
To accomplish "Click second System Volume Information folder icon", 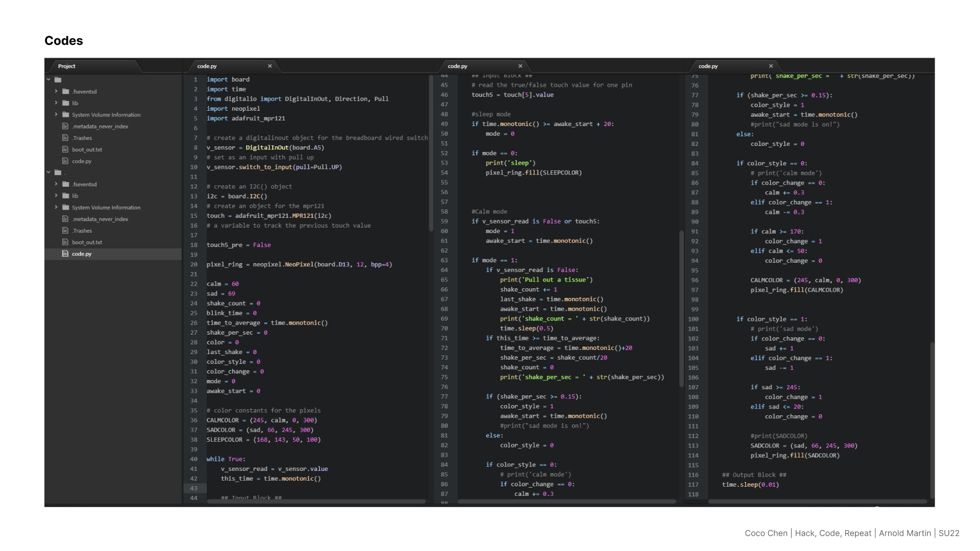I will pyautogui.click(x=66, y=208).
